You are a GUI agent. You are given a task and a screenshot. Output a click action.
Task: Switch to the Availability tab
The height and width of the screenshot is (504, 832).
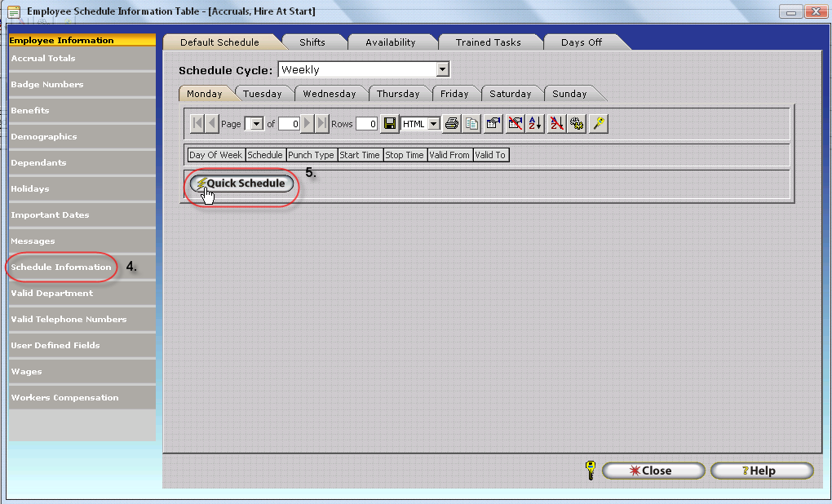390,42
